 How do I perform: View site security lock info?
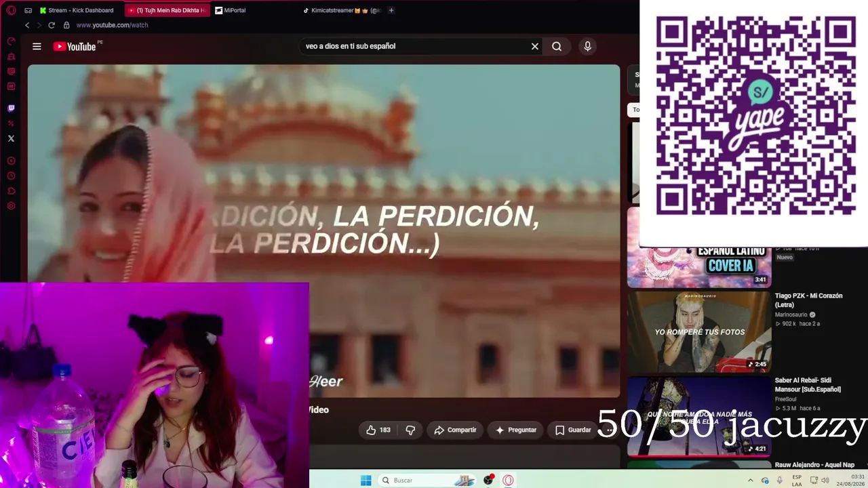pyautogui.click(x=66, y=25)
